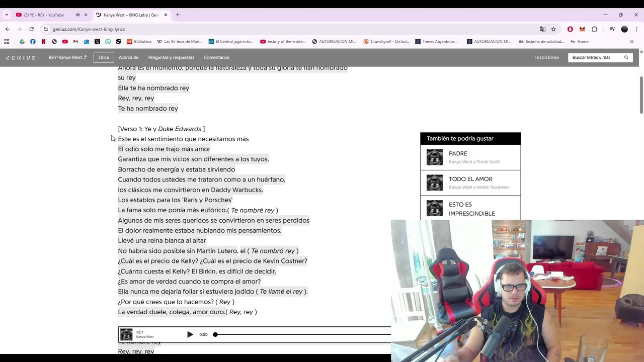
Task: Bookmark this page with the star icon
Action: [553, 29]
